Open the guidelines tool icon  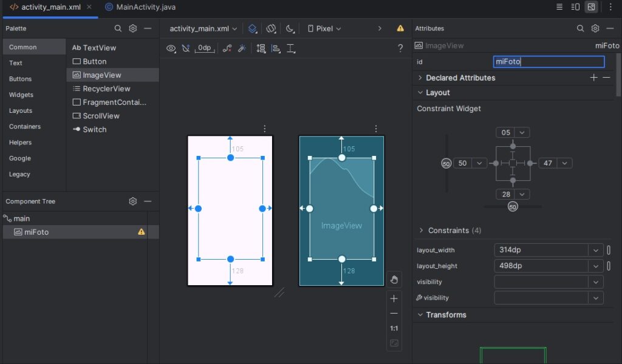click(x=291, y=49)
